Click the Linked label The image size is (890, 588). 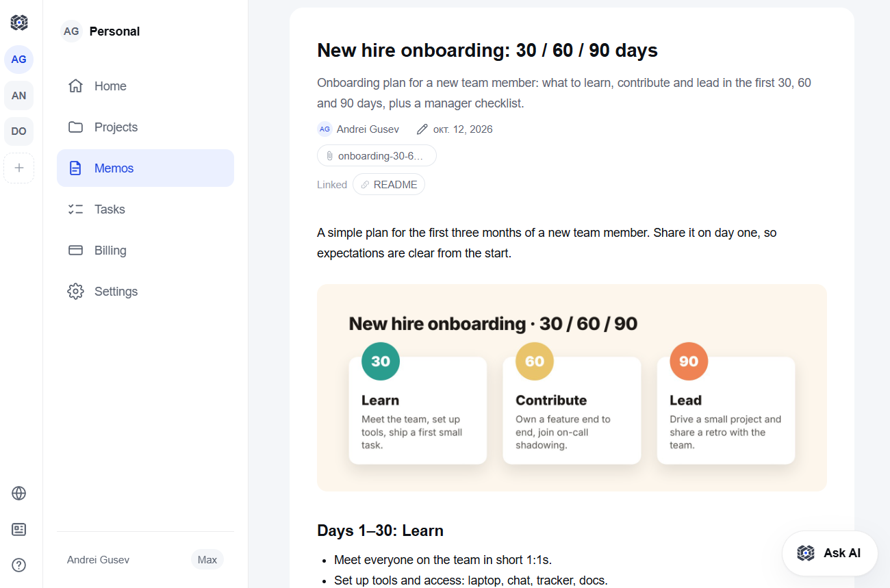click(x=332, y=185)
